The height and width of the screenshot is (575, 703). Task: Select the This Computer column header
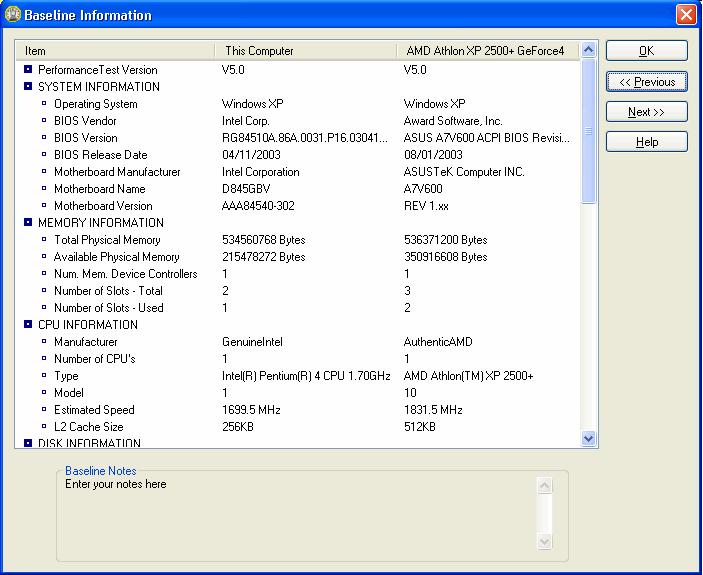306,51
